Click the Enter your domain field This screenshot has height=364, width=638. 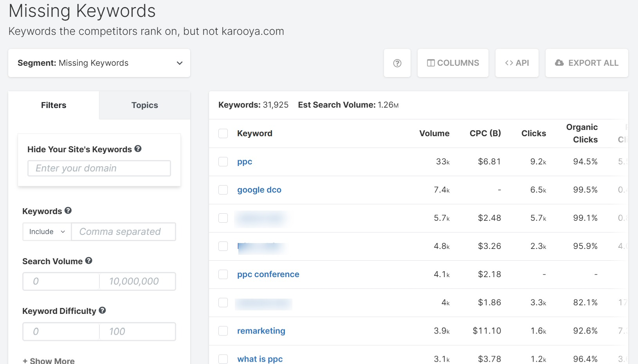click(99, 168)
